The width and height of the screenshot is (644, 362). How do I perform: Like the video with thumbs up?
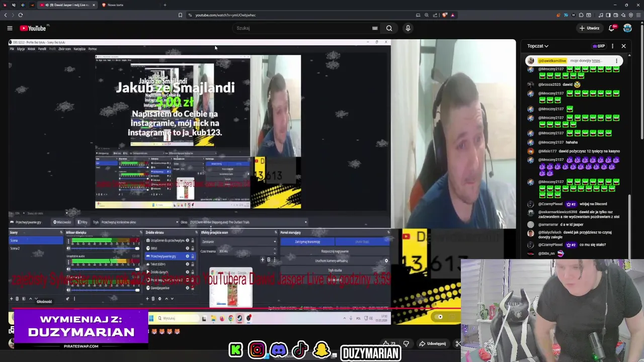pos(386,344)
